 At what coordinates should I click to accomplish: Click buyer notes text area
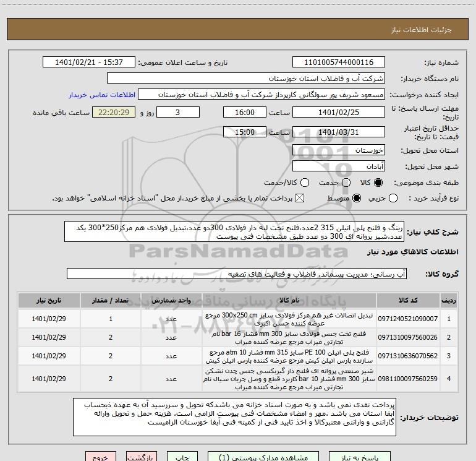tap(235, 417)
